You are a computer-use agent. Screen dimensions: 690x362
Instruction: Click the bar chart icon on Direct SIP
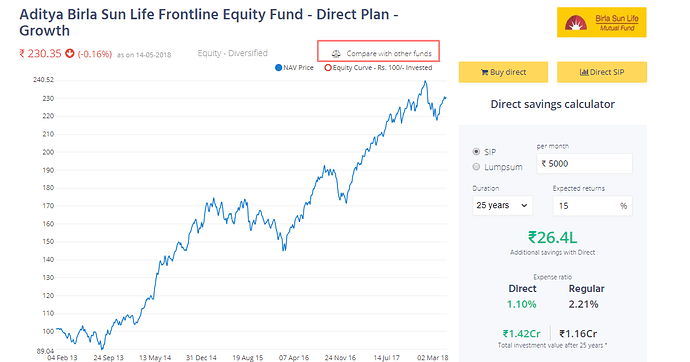tap(584, 72)
